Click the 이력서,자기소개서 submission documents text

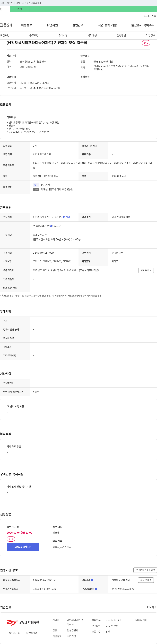(62, 547)
